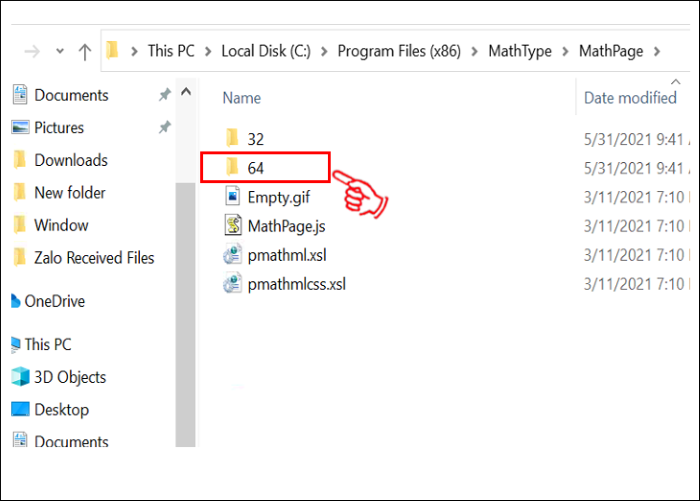Image resolution: width=700 pixels, height=501 pixels.
Task: Expand the chevron after Local Disk (C:)
Action: point(326,51)
